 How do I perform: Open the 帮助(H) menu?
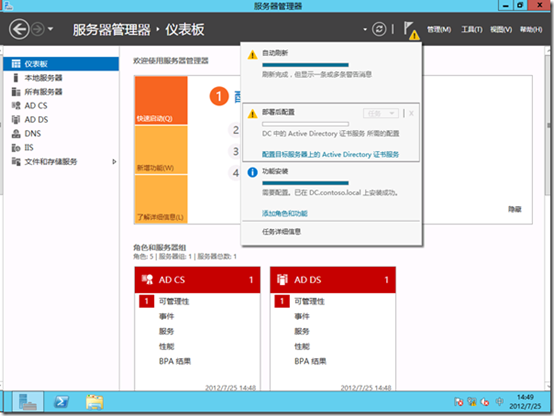coord(531,29)
